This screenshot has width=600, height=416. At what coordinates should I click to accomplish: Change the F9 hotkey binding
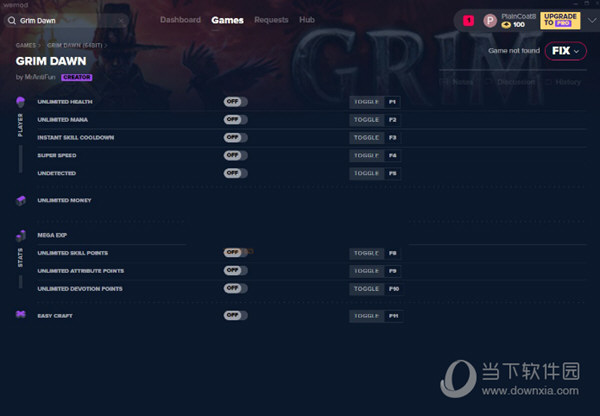[392, 271]
